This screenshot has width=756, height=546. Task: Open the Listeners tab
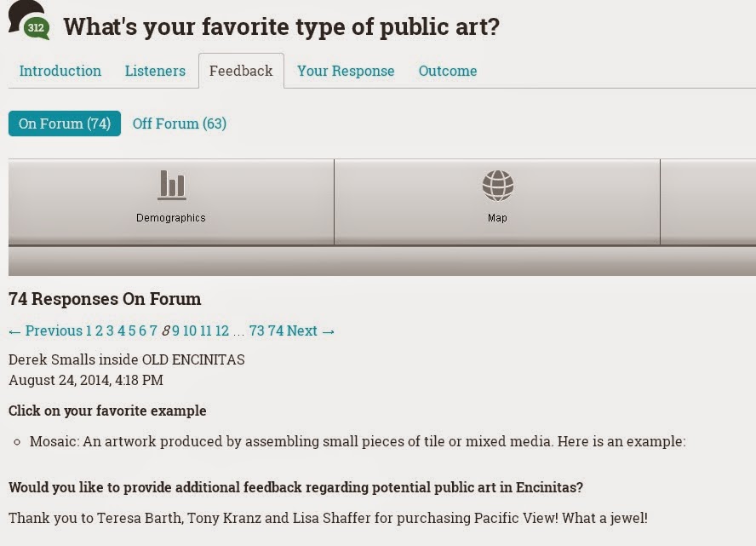(x=155, y=71)
